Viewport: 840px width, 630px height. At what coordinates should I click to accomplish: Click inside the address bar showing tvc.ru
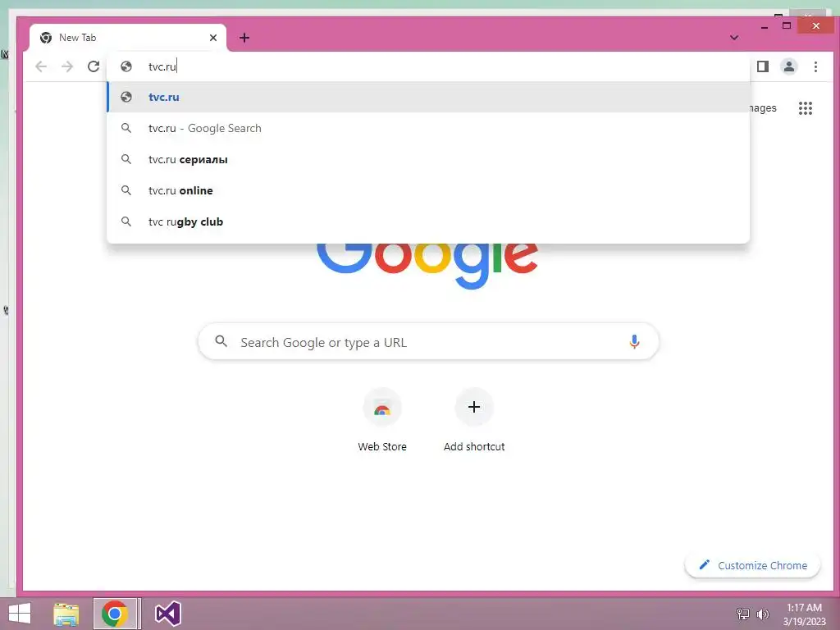coord(428,66)
